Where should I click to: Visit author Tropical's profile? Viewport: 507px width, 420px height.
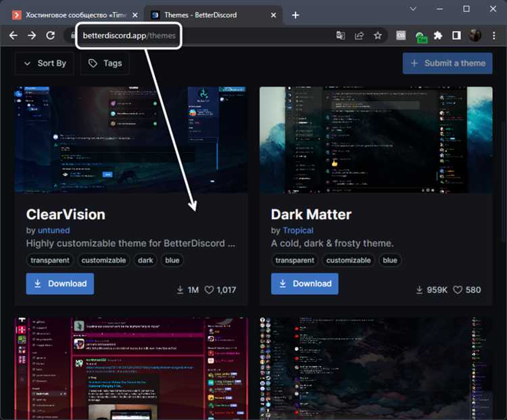pos(298,231)
